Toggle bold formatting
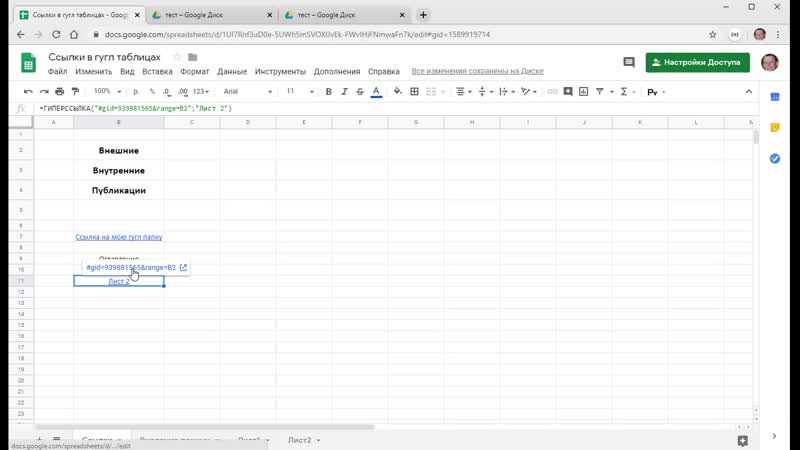This screenshot has height=450, width=800. click(x=329, y=91)
